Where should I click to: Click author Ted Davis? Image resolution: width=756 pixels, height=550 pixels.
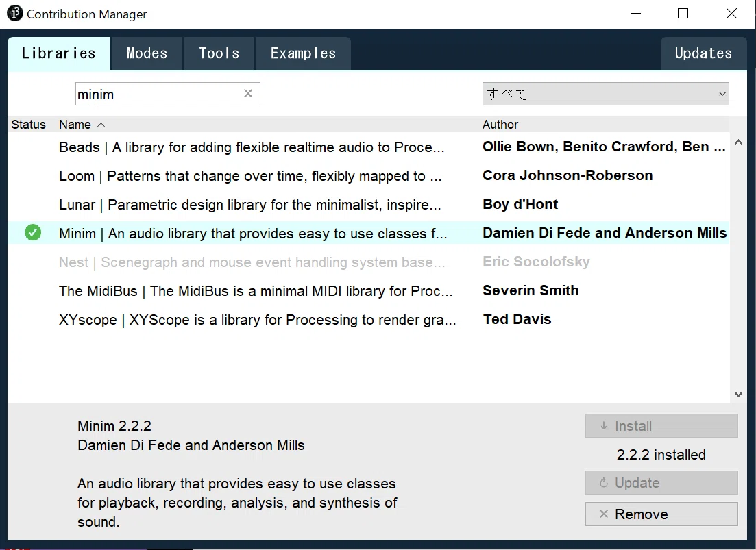517,319
